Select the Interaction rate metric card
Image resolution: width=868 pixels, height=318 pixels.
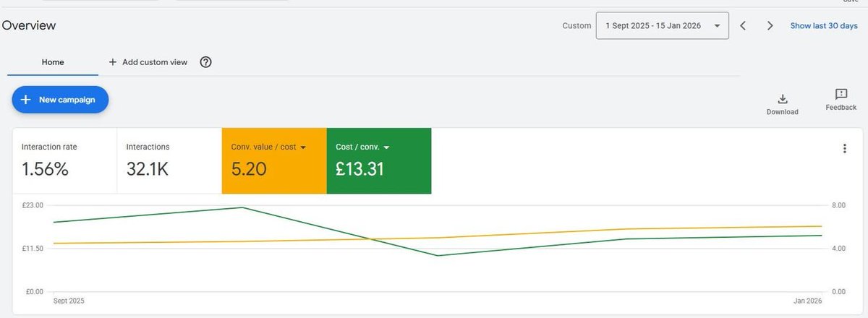tap(64, 161)
